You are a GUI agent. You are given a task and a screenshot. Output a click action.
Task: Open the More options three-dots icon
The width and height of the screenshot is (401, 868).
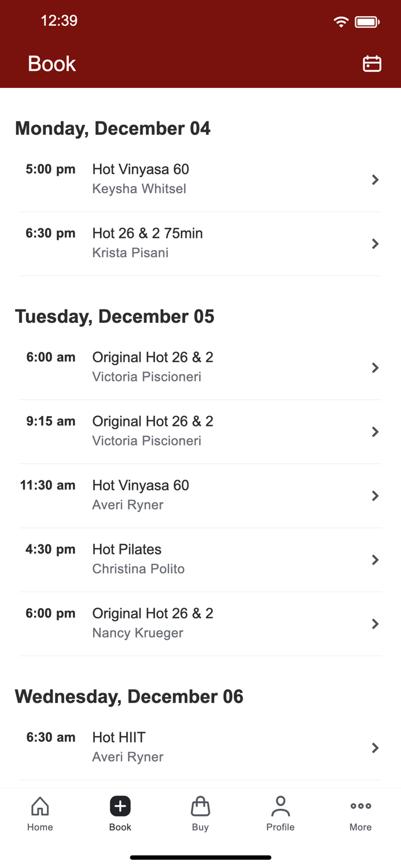(x=360, y=806)
